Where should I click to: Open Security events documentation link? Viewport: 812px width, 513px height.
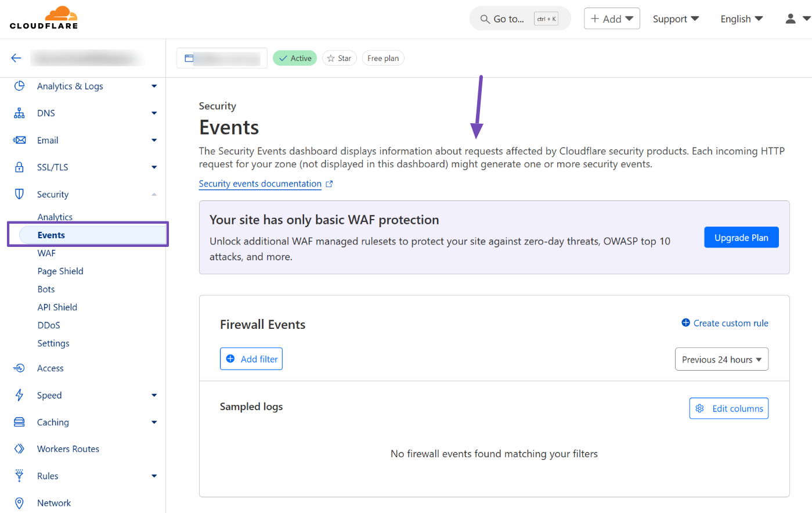(x=260, y=184)
